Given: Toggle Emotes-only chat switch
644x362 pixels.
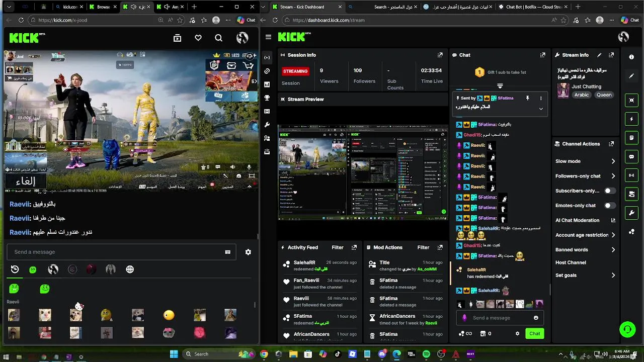Looking at the screenshot, I should (609, 205).
